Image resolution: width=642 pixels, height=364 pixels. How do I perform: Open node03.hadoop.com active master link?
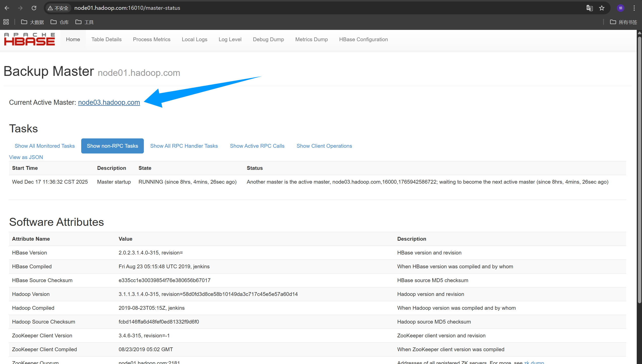point(109,102)
